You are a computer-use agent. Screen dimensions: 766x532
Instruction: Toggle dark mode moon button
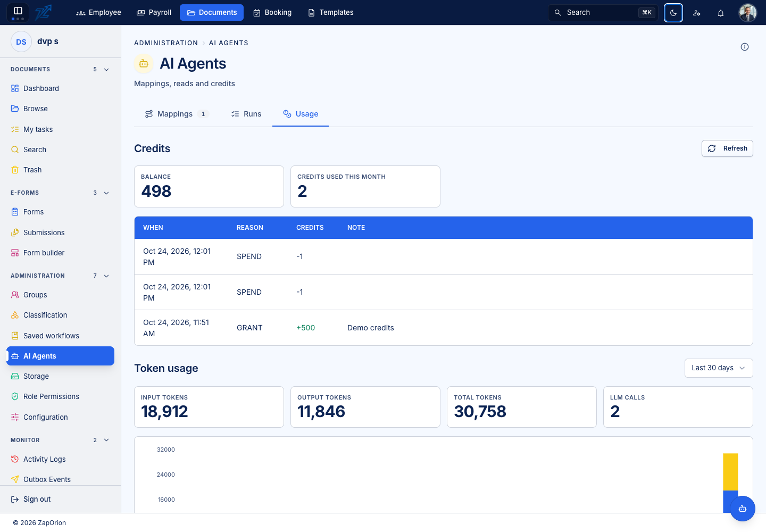click(673, 13)
